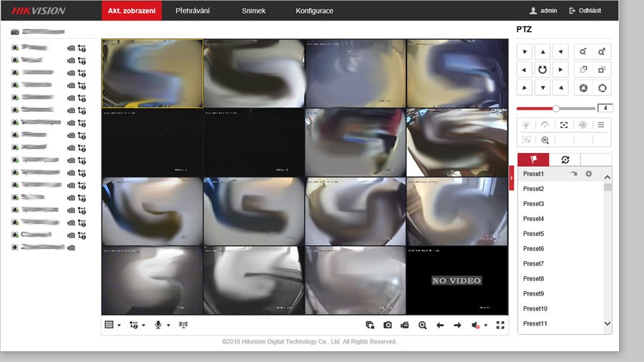Click the PTZ speed slider track

pyautogui.click(x=572, y=108)
